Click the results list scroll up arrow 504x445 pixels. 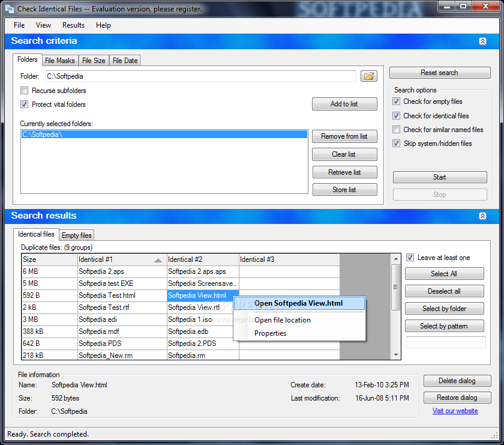395,259
